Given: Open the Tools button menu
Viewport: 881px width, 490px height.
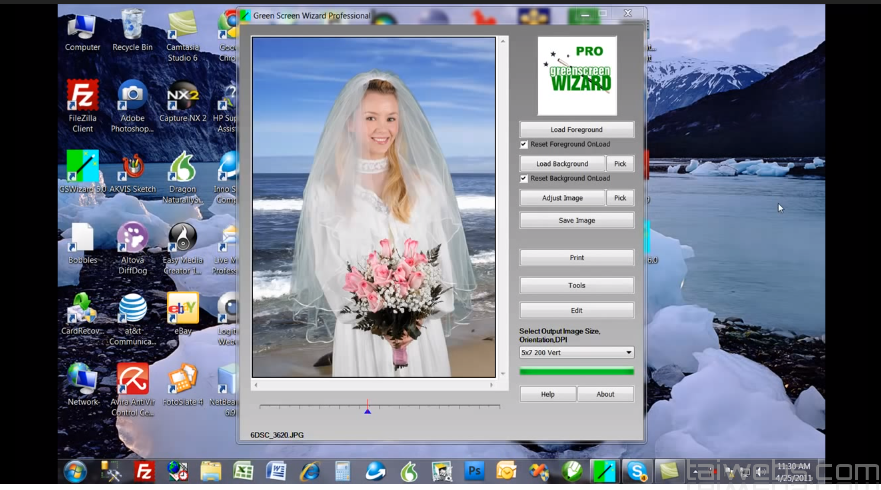Looking at the screenshot, I should tap(576, 285).
